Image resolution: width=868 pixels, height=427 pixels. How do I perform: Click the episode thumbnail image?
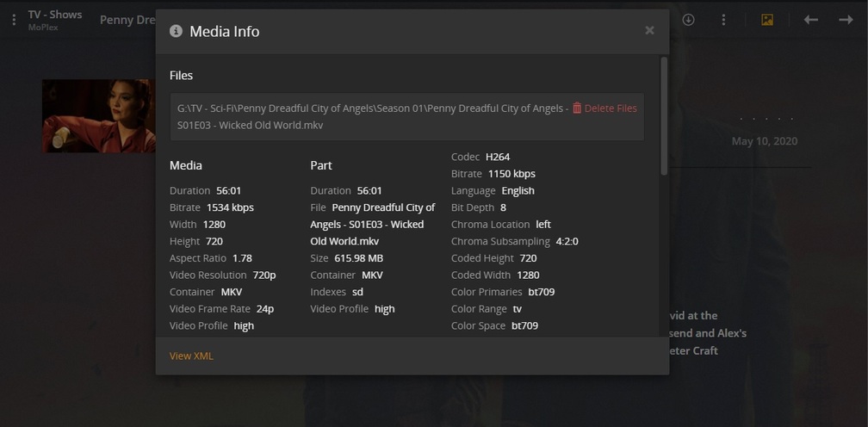tap(98, 116)
